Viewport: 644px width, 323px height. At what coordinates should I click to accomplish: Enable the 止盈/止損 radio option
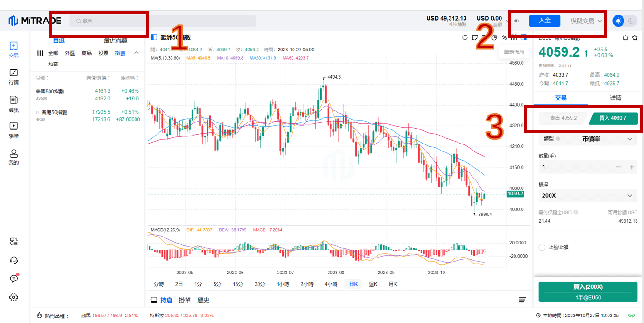click(x=542, y=247)
